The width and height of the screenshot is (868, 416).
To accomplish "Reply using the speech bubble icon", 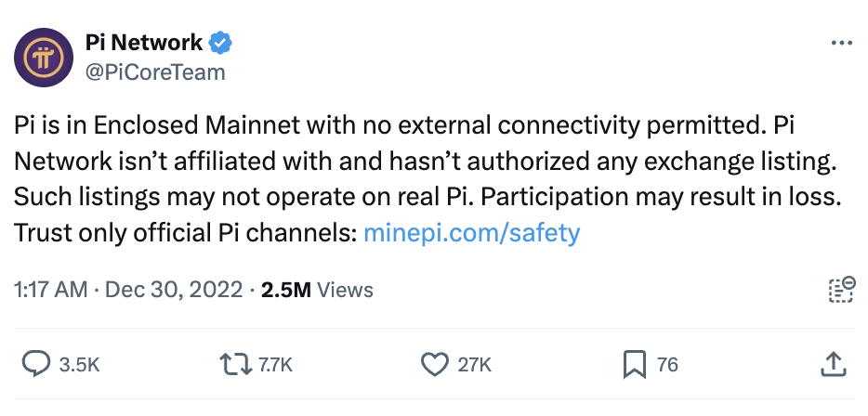I will click(x=35, y=364).
